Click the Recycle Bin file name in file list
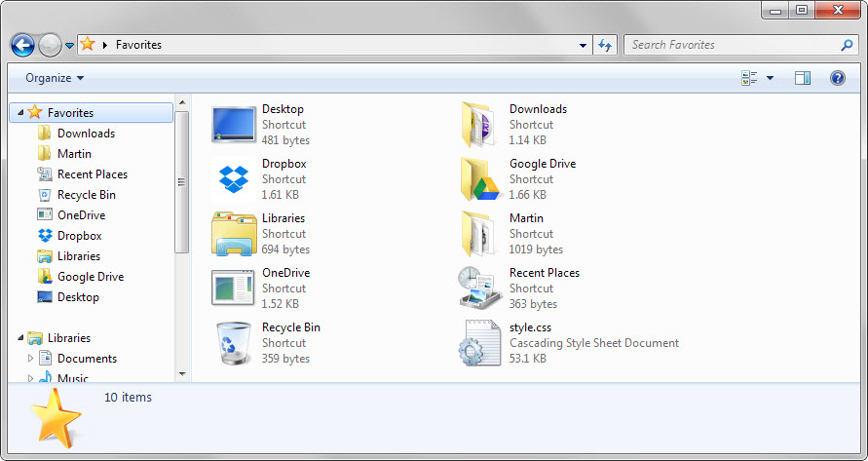Image resolution: width=868 pixels, height=461 pixels. tap(291, 327)
